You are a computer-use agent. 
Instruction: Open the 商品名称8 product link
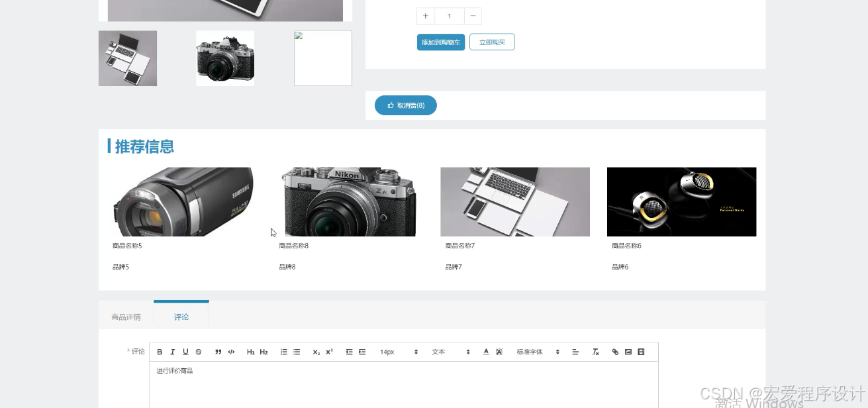(x=294, y=246)
